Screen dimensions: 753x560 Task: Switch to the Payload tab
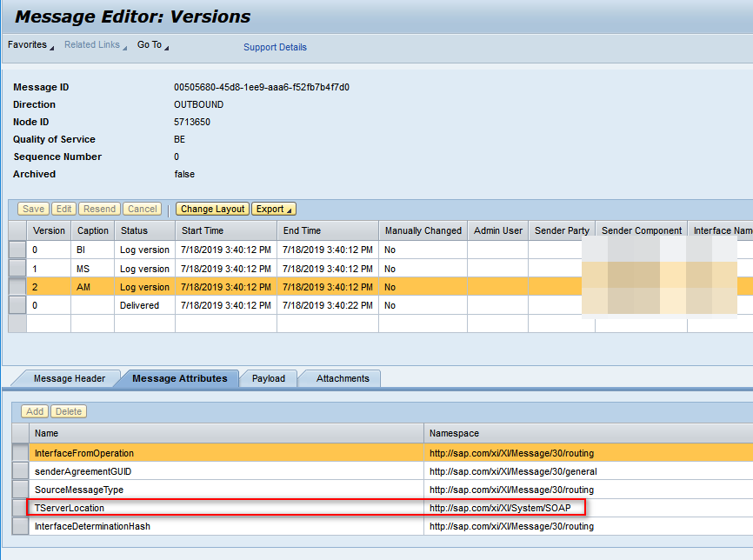(x=270, y=378)
